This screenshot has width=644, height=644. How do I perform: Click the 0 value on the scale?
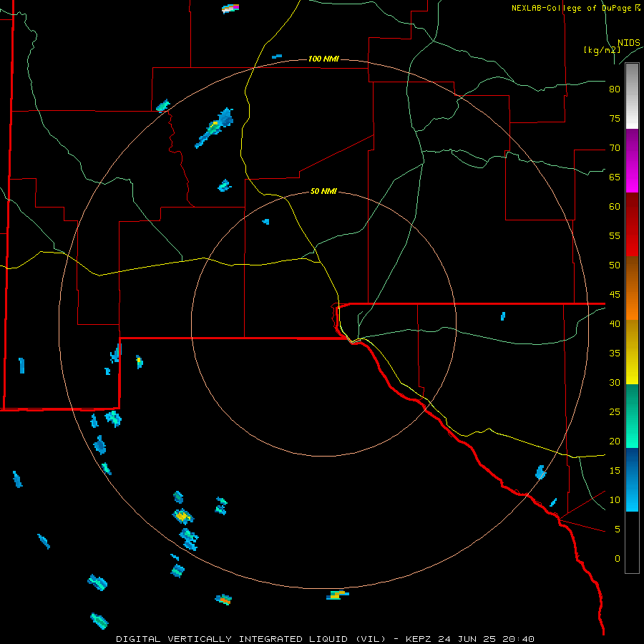pyautogui.click(x=618, y=559)
